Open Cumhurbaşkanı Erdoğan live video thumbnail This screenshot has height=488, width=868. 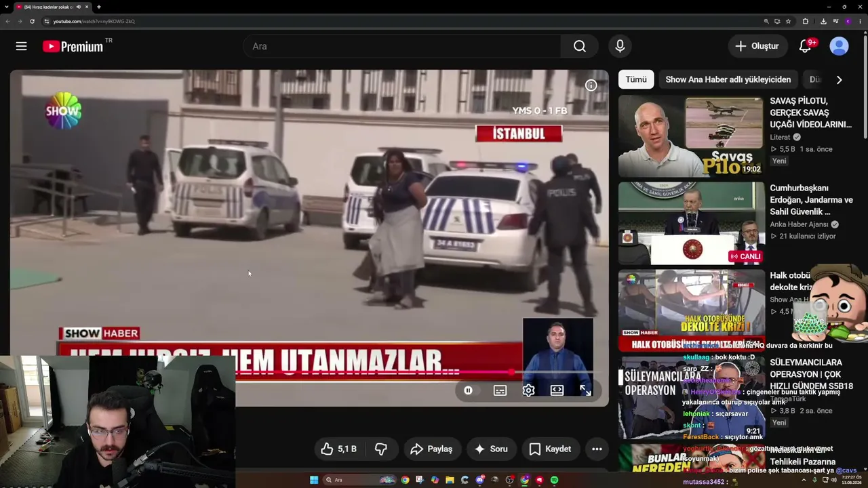(x=691, y=223)
